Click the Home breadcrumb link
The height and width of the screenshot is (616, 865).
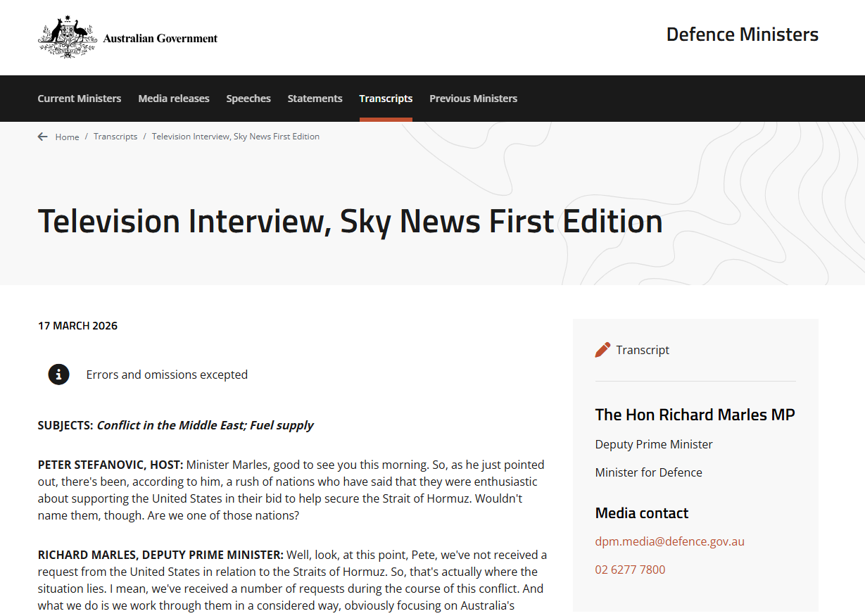tap(68, 137)
